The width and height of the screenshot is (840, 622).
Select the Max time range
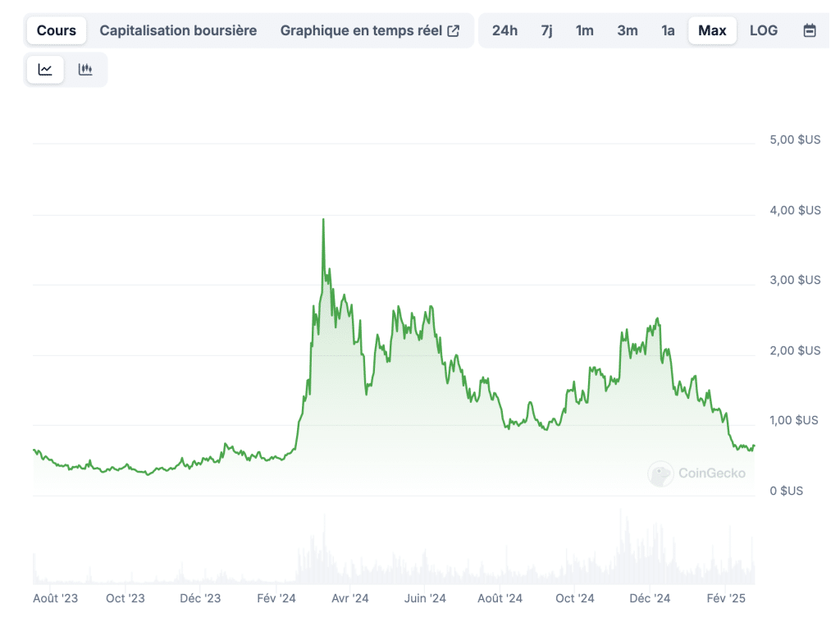[x=712, y=30]
